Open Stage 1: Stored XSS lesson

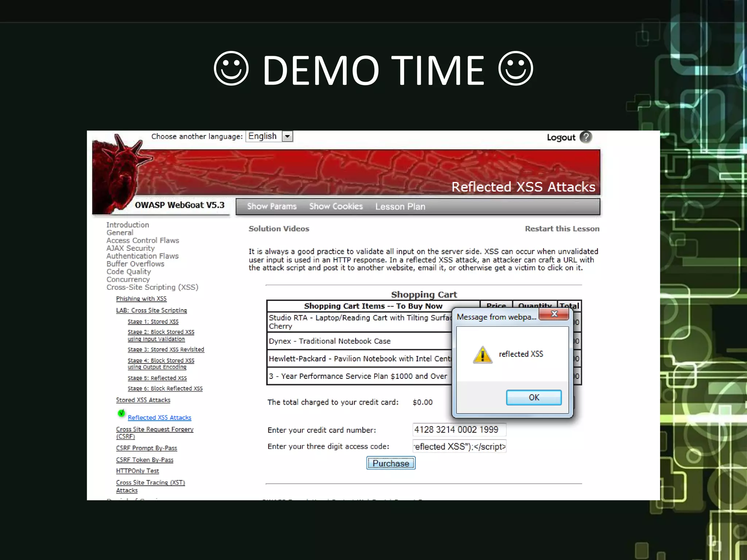coord(153,322)
